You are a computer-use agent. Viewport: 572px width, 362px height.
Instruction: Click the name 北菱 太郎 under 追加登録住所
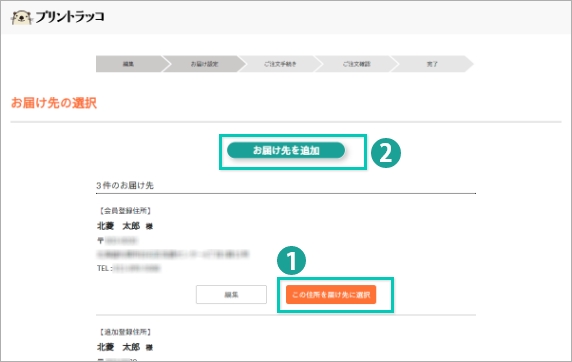119,347
